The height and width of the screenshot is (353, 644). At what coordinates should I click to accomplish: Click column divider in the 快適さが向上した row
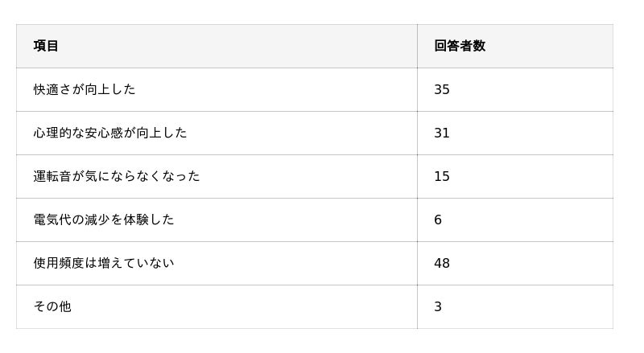click(417, 89)
